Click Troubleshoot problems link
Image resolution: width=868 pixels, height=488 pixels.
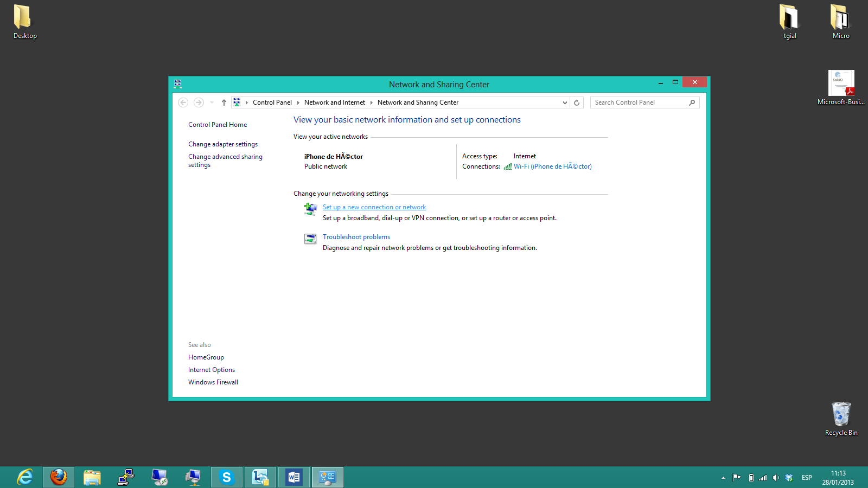tap(356, 237)
